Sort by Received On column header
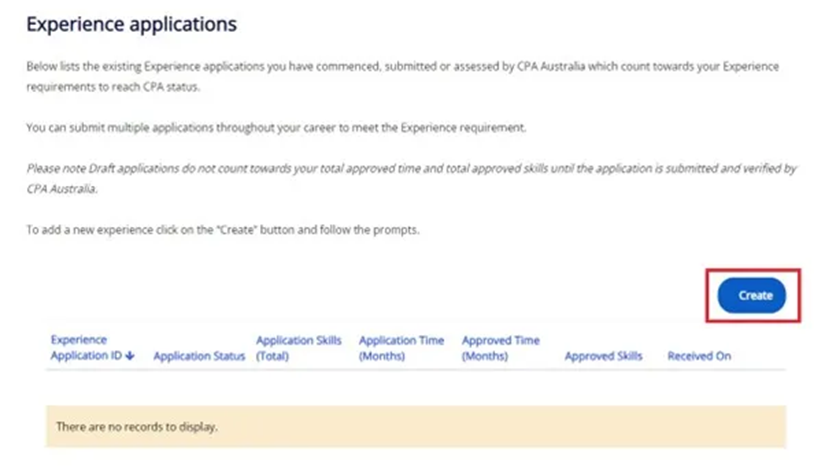 [699, 357]
